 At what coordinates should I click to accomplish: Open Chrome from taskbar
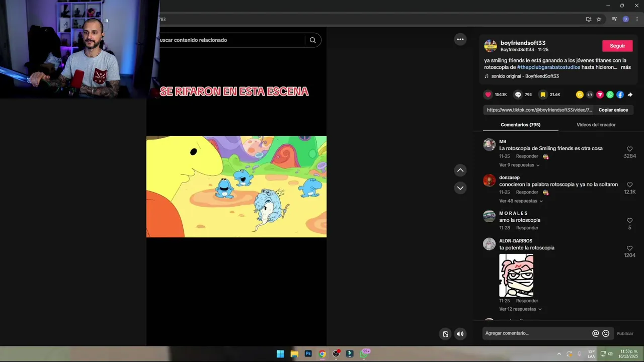[x=322, y=354]
